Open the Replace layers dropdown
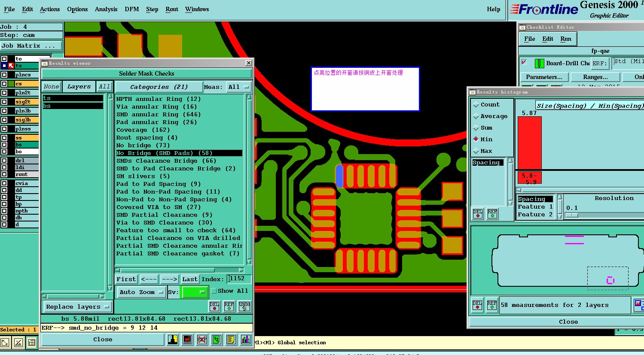Image resolution: width=644 pixels, height=355 pixels. (77, 307)
